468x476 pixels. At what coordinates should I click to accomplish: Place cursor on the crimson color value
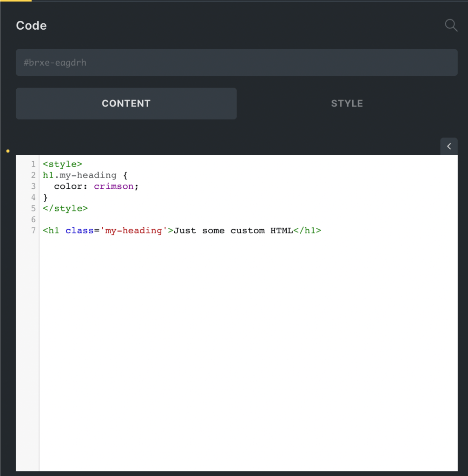114,186
